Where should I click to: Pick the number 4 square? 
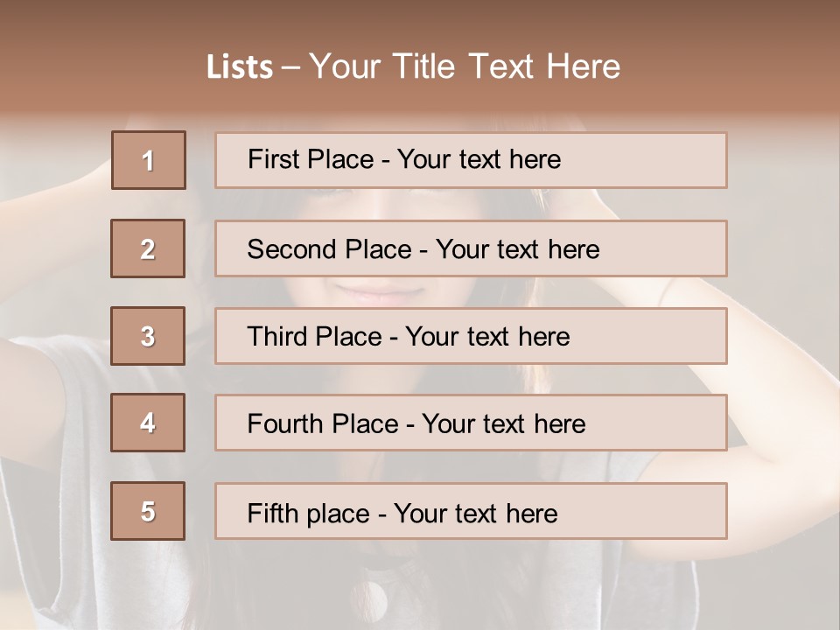(148, 423)
